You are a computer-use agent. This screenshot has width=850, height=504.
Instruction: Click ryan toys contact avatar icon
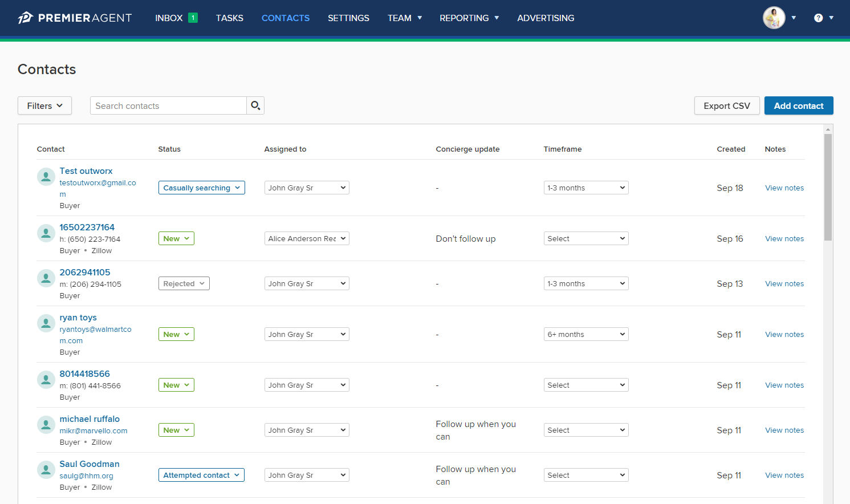click(x=46, y=323)
